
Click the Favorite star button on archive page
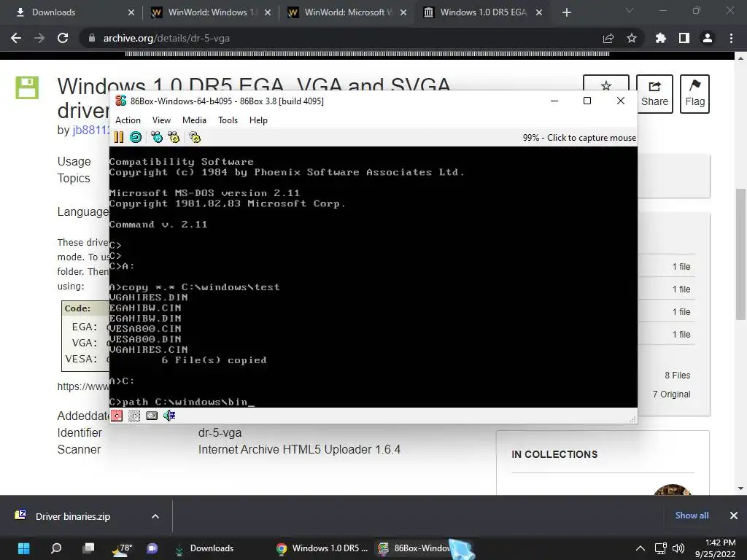pos(606,82)
